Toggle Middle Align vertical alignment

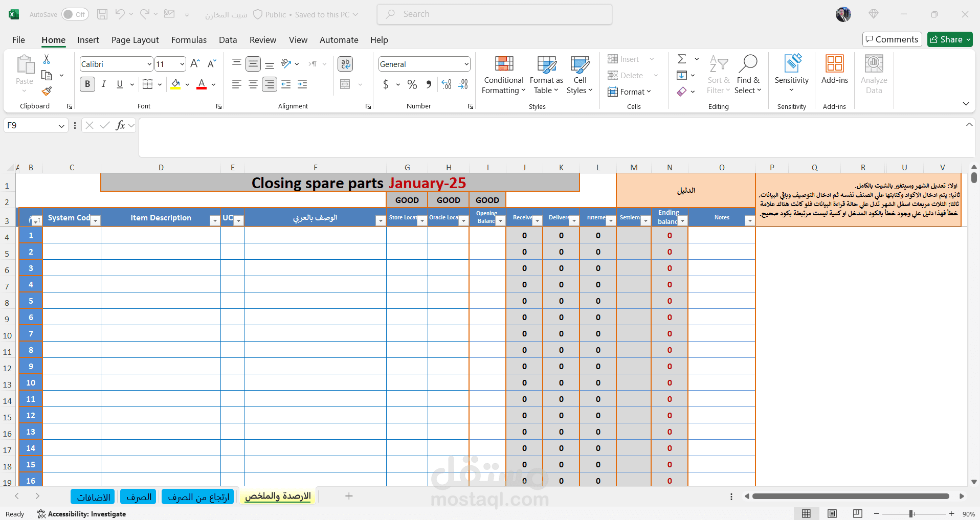[x=253, y=64]
